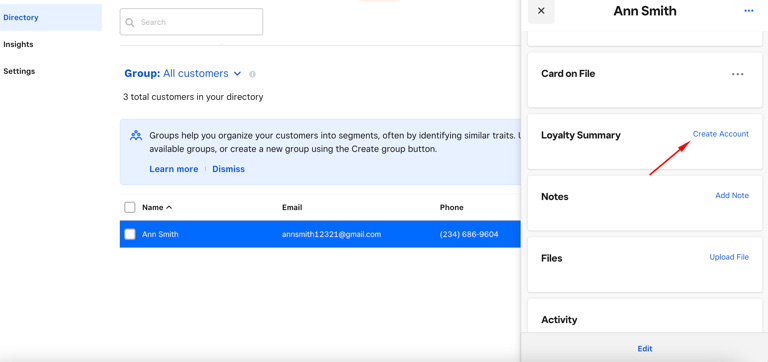Image resolution: width=768 pixels, height=362 pixels.
Task: Dismiss the groups info banner
Action: (228, 169)
